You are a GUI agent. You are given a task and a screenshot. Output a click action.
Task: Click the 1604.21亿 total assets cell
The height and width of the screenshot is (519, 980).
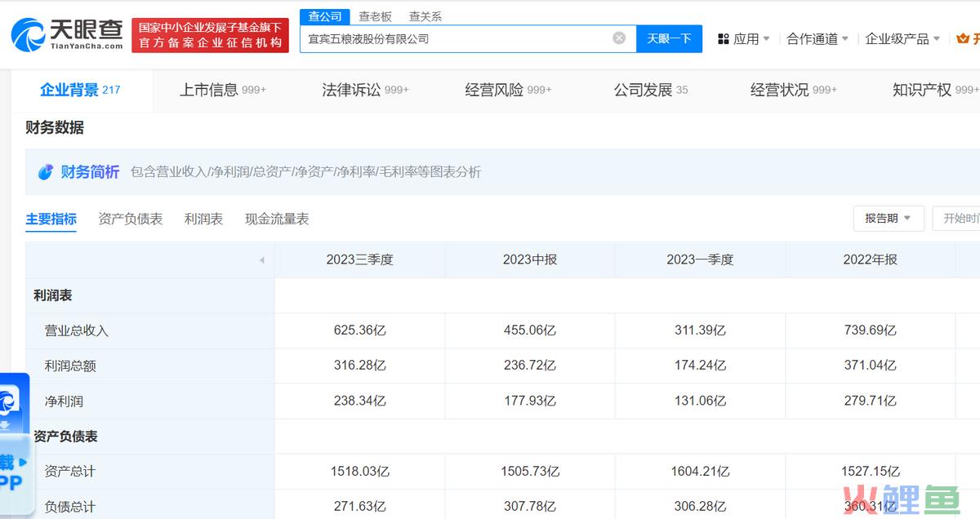pyautogui.click(x=700, y=471)
